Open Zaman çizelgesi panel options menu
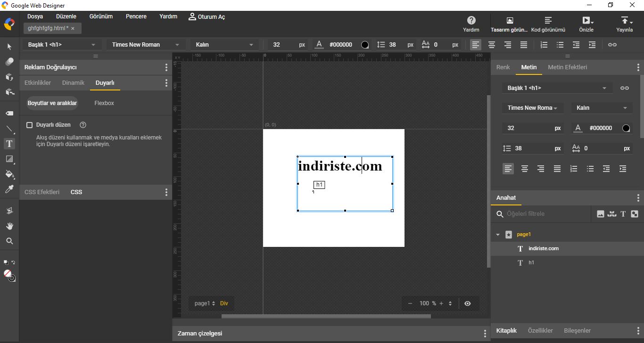Screen dimensions: 644x343 (485, 334)
